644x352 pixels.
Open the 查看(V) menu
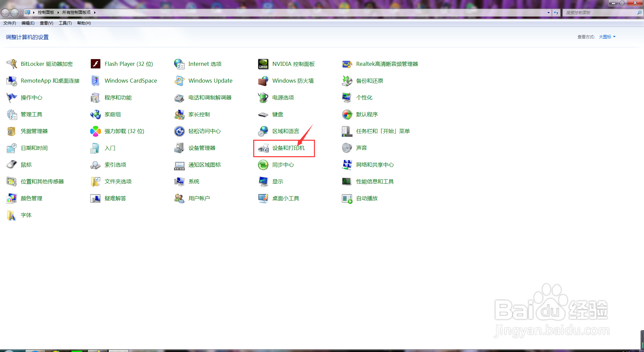pos(46,23)
